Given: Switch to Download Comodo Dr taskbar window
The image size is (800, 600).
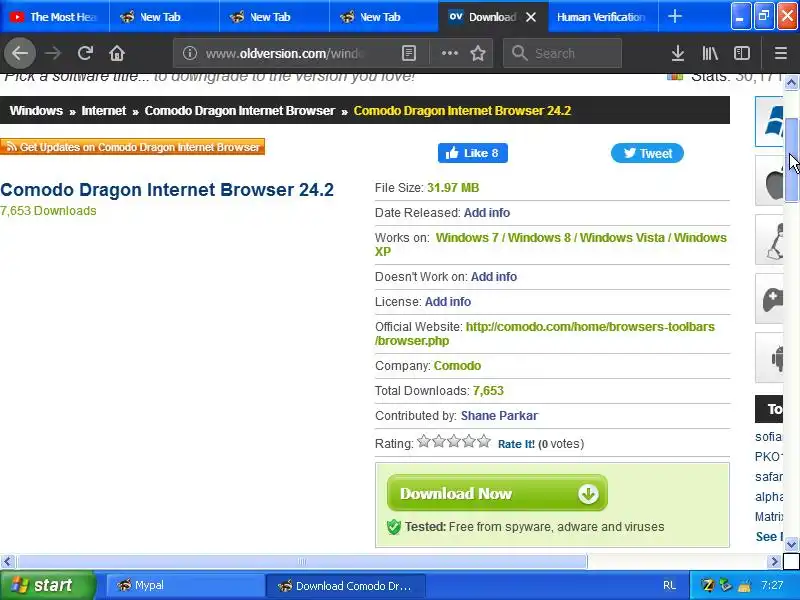Looking at the screenshot, I should (345, 585).
